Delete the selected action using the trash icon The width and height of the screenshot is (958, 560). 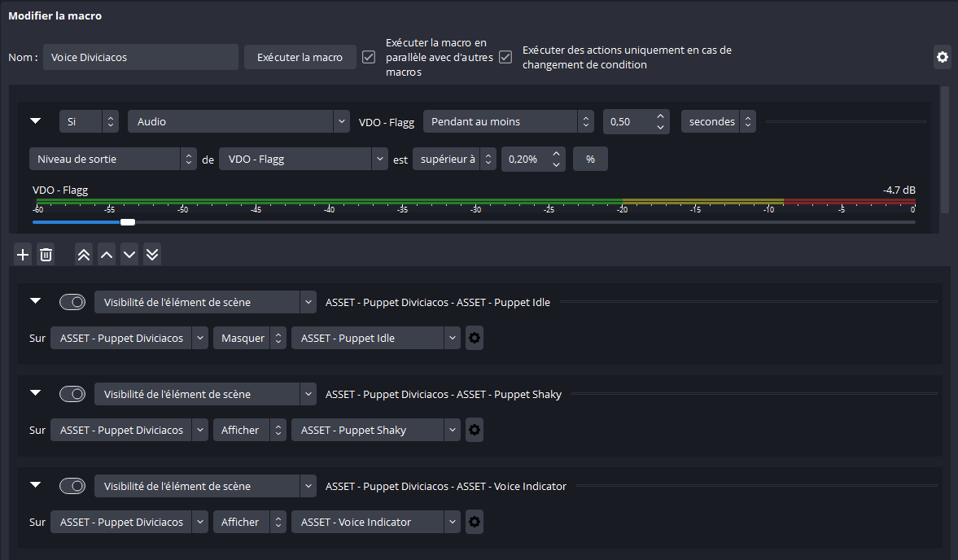pos(46,254)
